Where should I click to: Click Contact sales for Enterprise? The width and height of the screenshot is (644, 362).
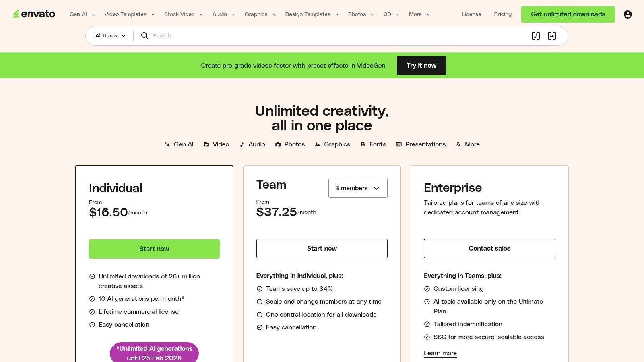tap(489, 248)
